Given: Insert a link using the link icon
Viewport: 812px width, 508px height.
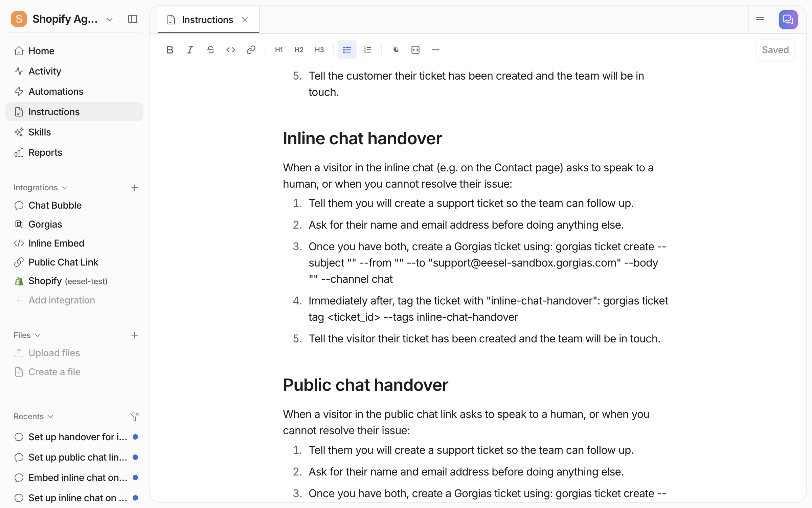Looking at the screenshot, I should [251, 50].
